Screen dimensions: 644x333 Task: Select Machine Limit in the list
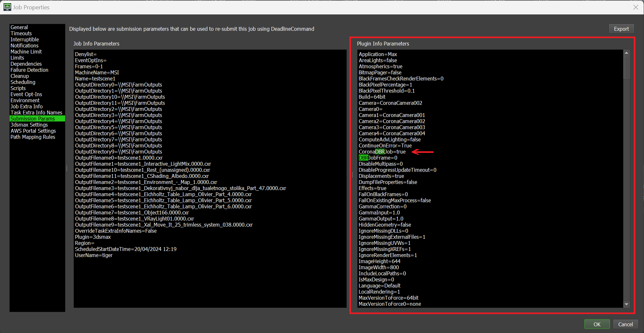pos(26,52)
